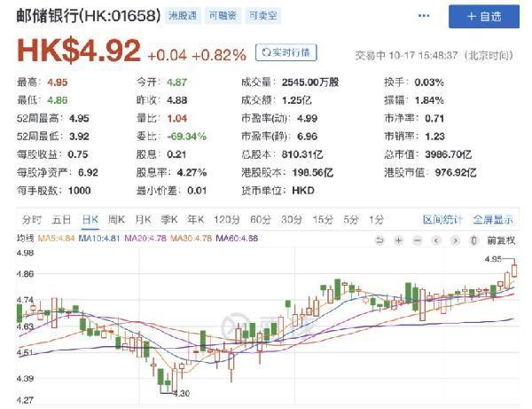Click the HK$4.92 current price
This screenshot has width=532, height=409.
[79, 51]
